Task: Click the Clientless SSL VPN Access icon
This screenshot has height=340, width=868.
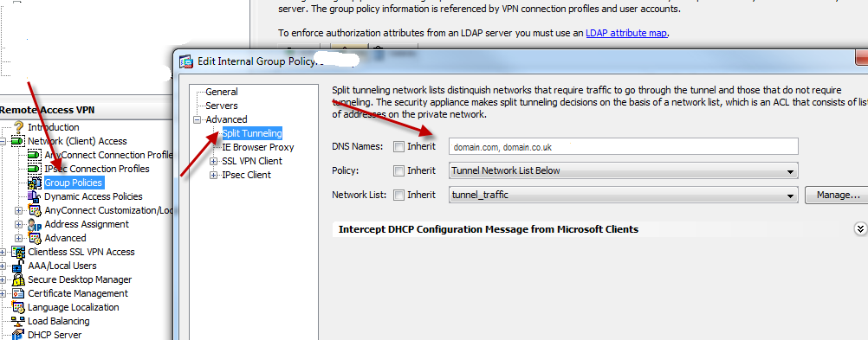Action: click(18, 252)
